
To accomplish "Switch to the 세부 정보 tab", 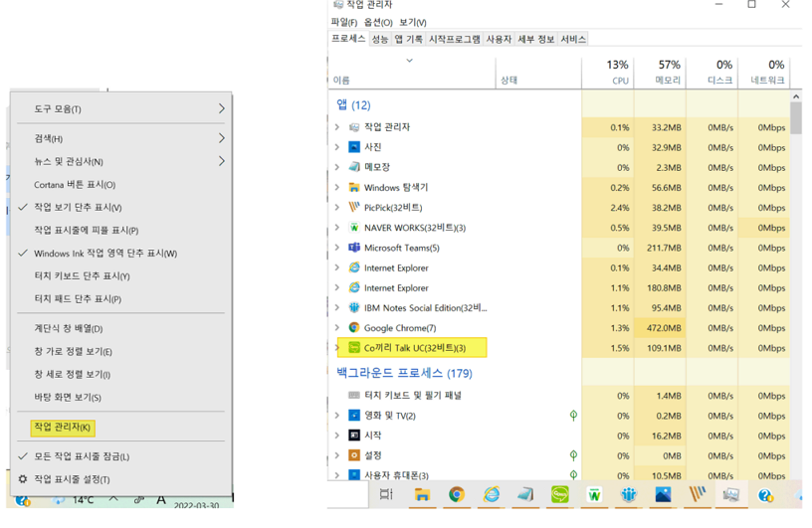I will (x=535, y=39).
